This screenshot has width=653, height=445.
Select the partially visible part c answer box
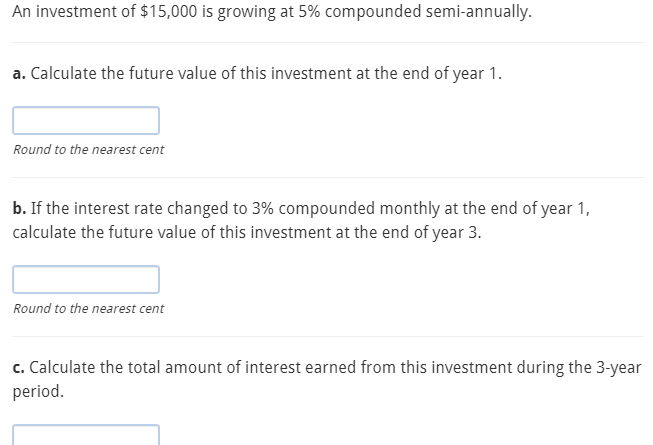coord(86,436)
